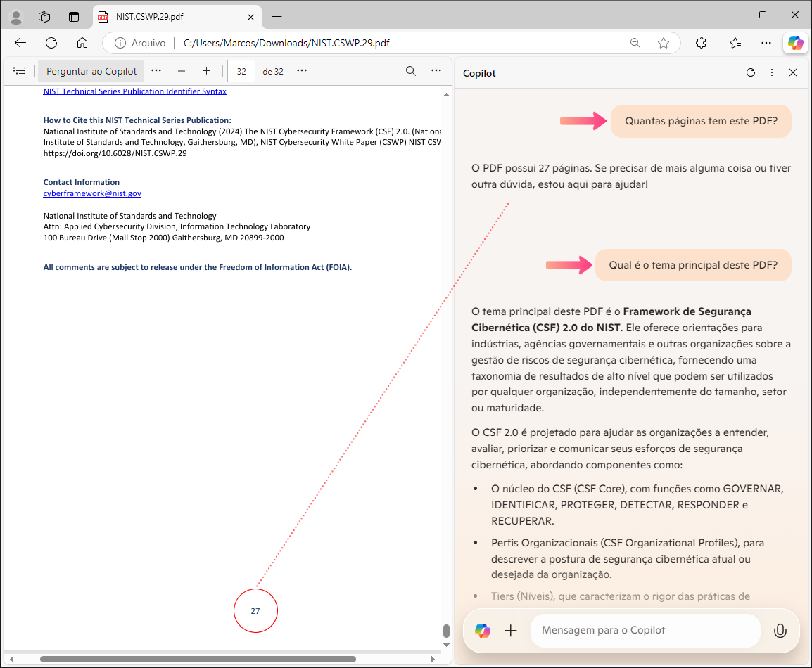The height and width of the screenshot is (668, 812).
Task: Open the favorites list
Action: coord(735,43)
